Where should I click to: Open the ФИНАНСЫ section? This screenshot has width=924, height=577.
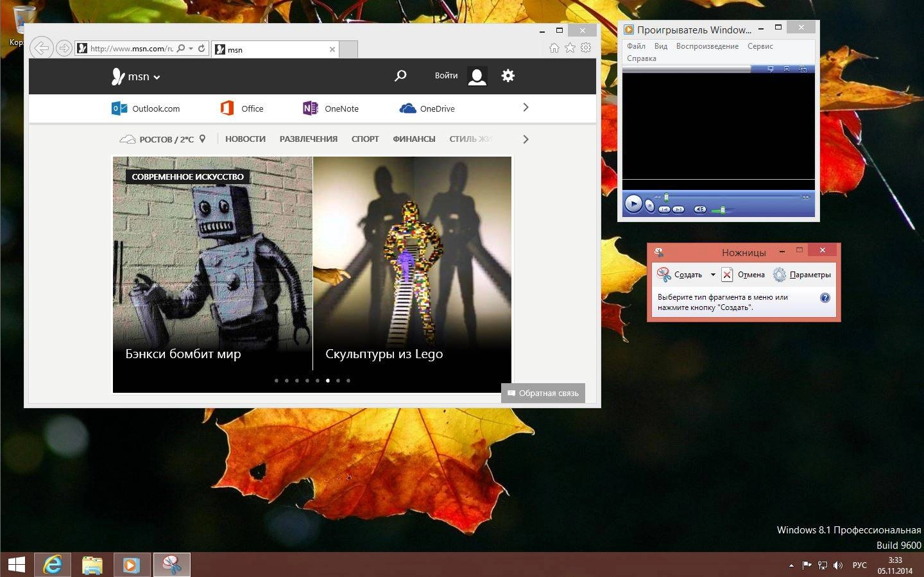pos(414,139)
